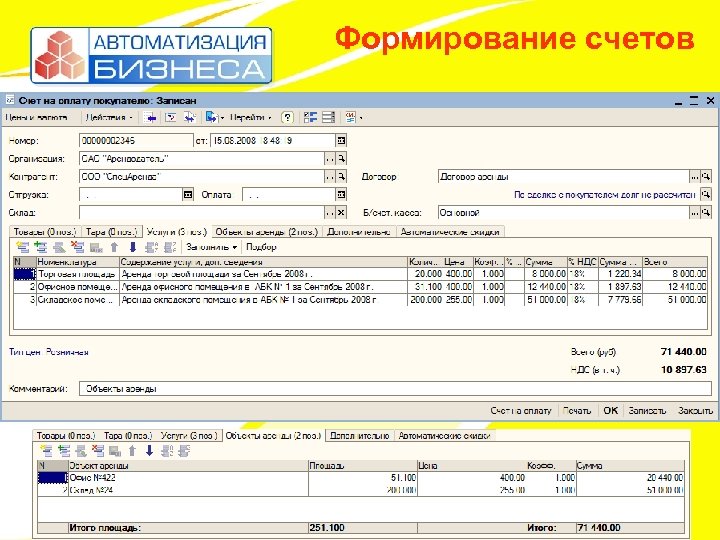This screenshot has height=540, width=720.
Task: Select the Офисное помещение row cell
Action: tap(77, 287)
